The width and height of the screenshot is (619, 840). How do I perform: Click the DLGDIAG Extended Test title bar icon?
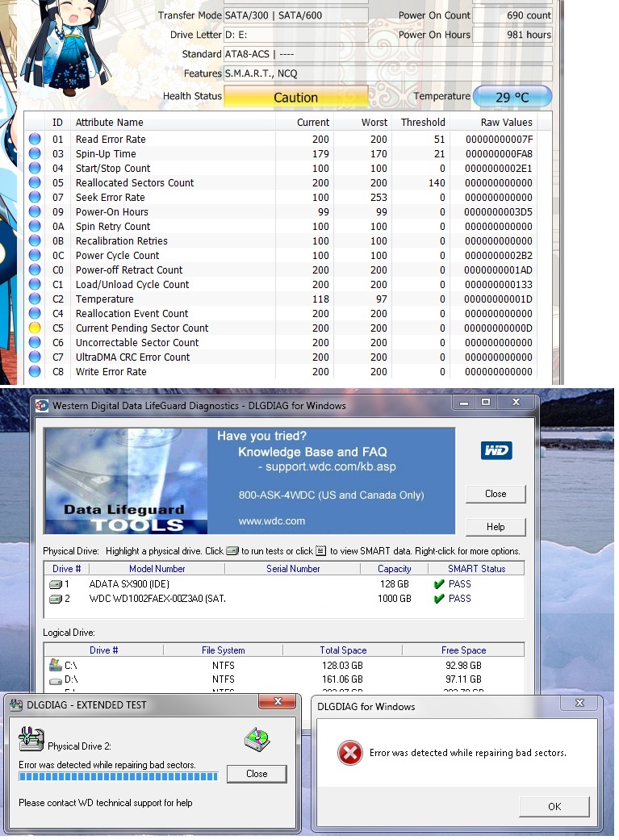point(17,705)
